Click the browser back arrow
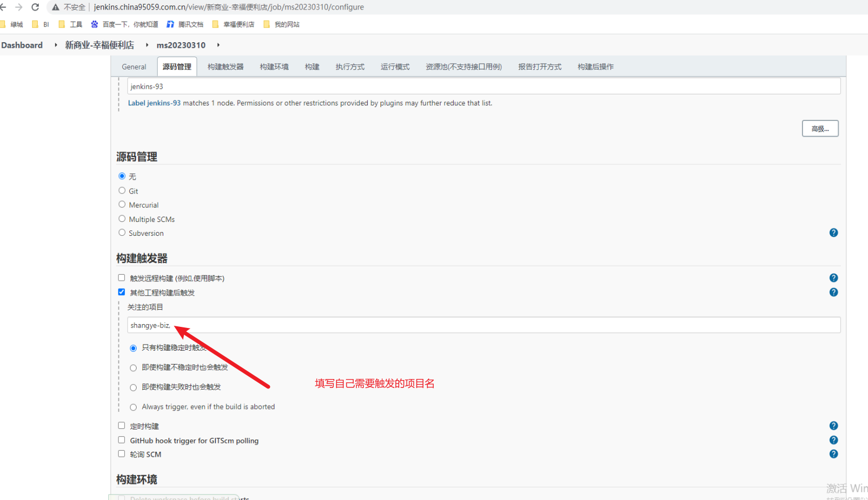868x500 pixels. click(x=3, y=7)
